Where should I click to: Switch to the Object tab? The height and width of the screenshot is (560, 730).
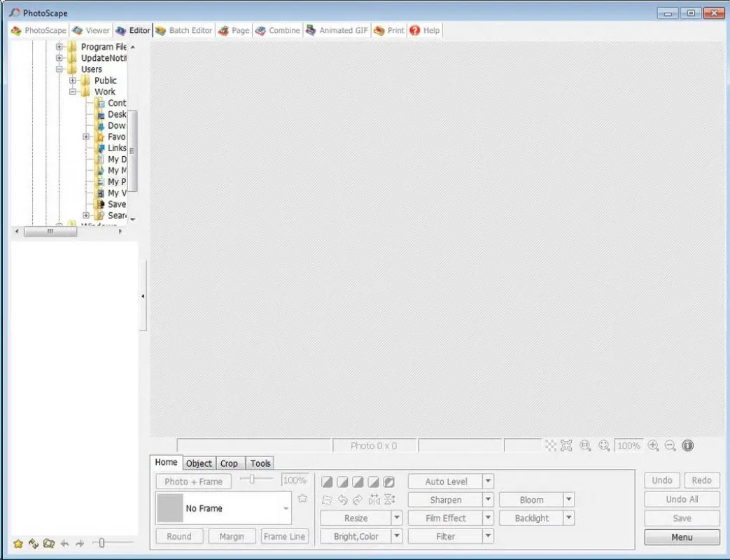[199, 463]
